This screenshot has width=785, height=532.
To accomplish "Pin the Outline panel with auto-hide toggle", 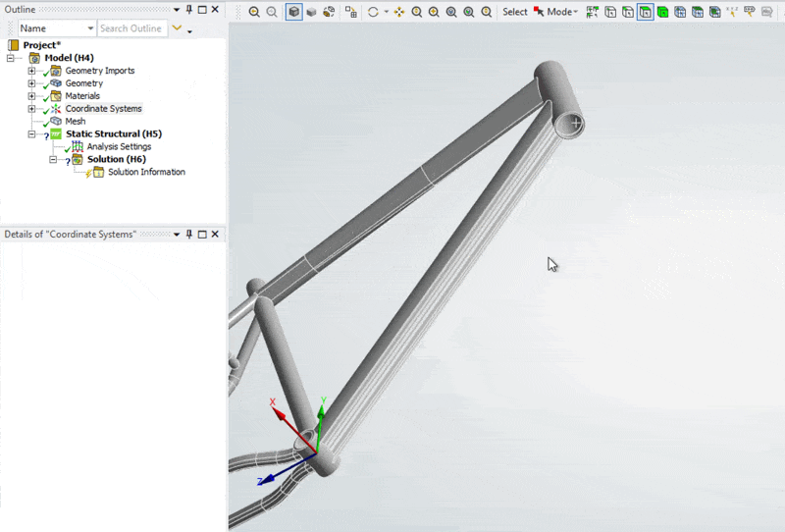I will click(x=188, y=10).
